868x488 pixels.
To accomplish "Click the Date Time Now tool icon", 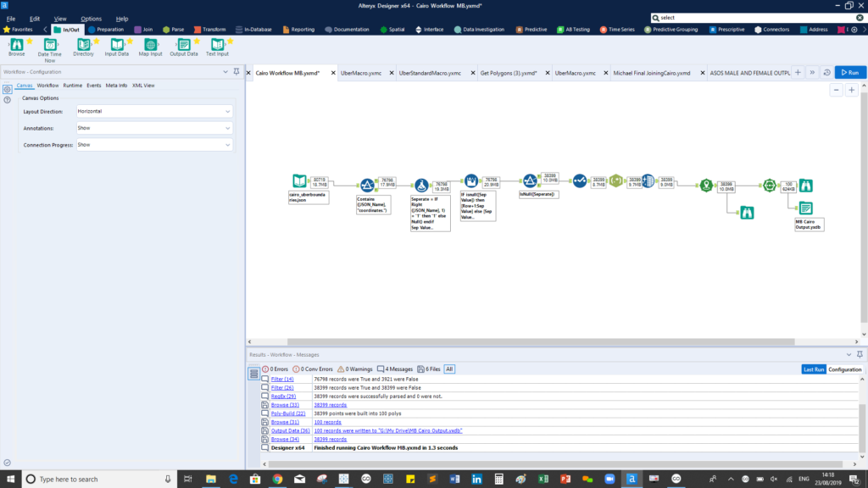I will 49,44.
